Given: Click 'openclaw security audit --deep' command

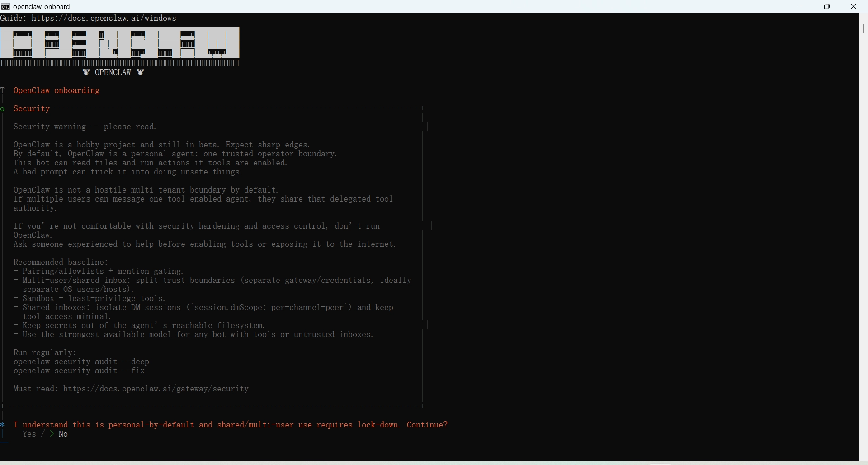Looking at the screenshot, I should click(81, 362).
